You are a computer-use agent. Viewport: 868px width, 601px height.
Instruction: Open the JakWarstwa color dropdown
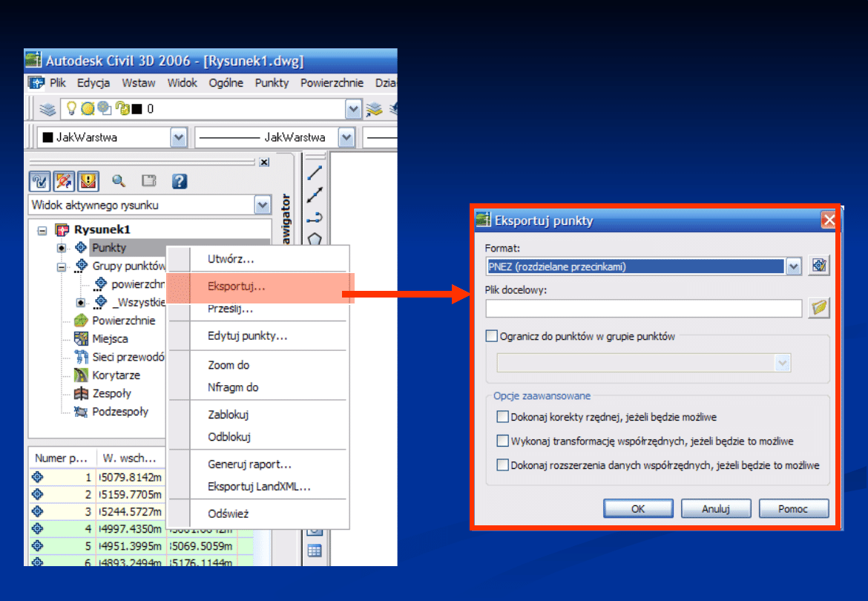coord(178,137)
